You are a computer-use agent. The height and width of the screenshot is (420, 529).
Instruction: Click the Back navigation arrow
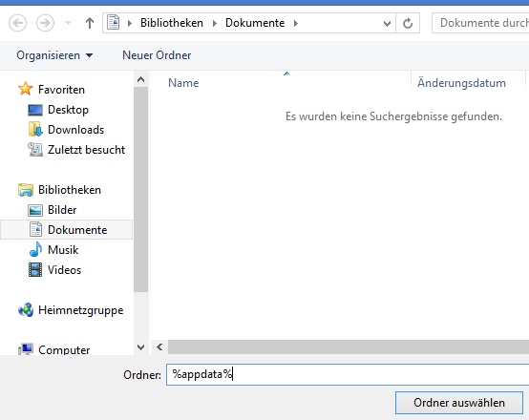click(17, 23)
